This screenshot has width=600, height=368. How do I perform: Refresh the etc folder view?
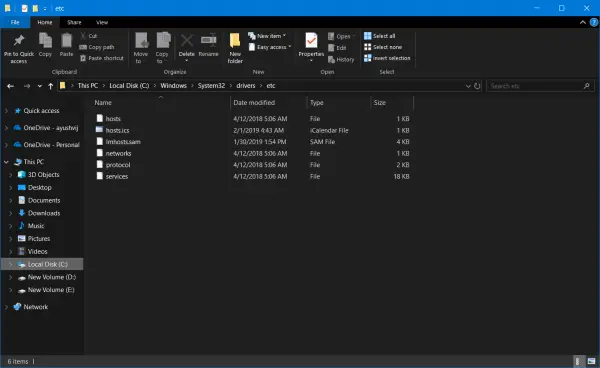click(x=477, y=86)
